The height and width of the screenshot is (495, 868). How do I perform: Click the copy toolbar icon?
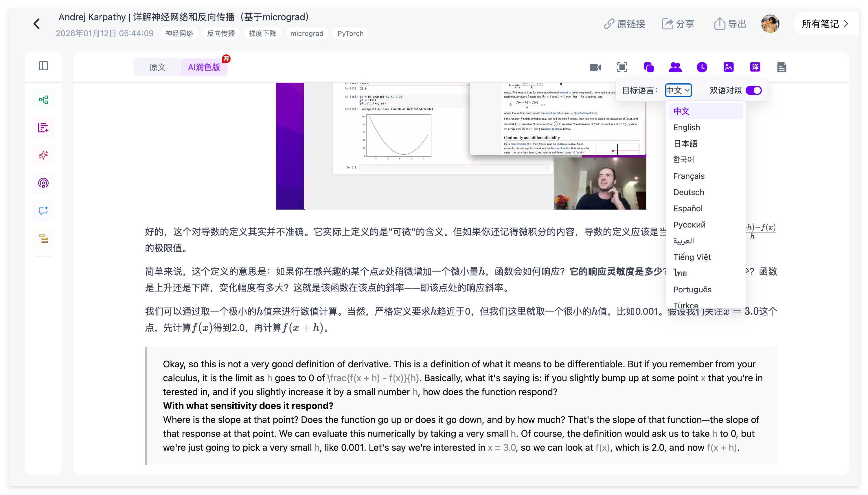648,67
